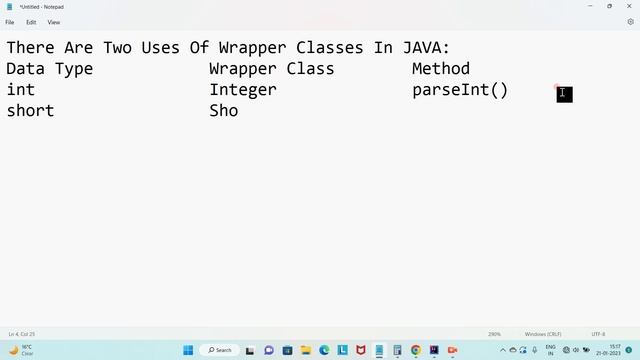Click the taskbar Search box

pyautogui.click(x=220, y=350)
